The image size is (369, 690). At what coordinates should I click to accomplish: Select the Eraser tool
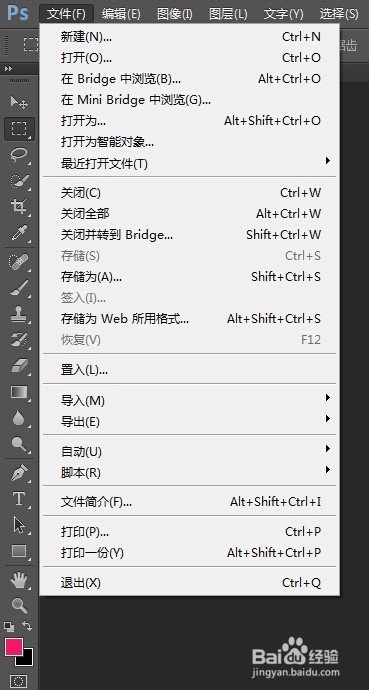19,366
